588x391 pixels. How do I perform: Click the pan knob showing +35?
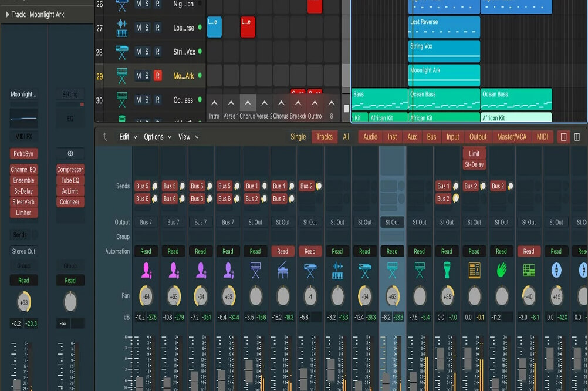click(x=447, y=296)
